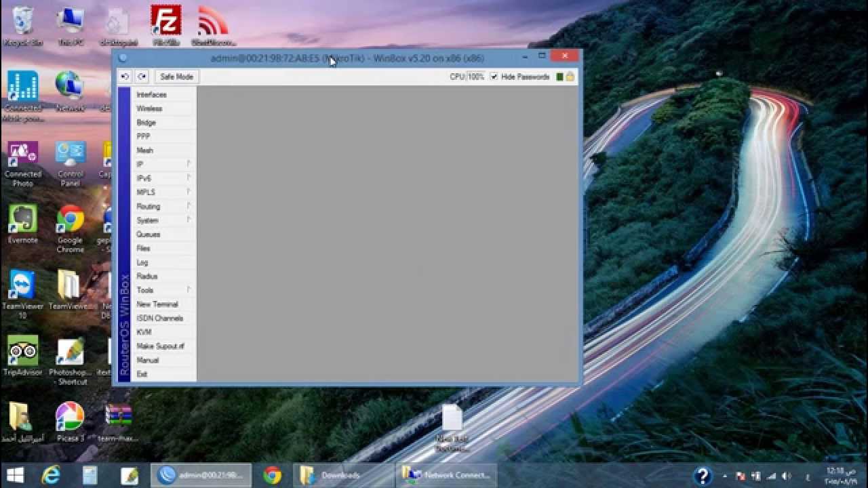The height and width of the screenshot is (488, 868).
Task: Select the FileZilla desktop icon
Action: tap(165, 26)
